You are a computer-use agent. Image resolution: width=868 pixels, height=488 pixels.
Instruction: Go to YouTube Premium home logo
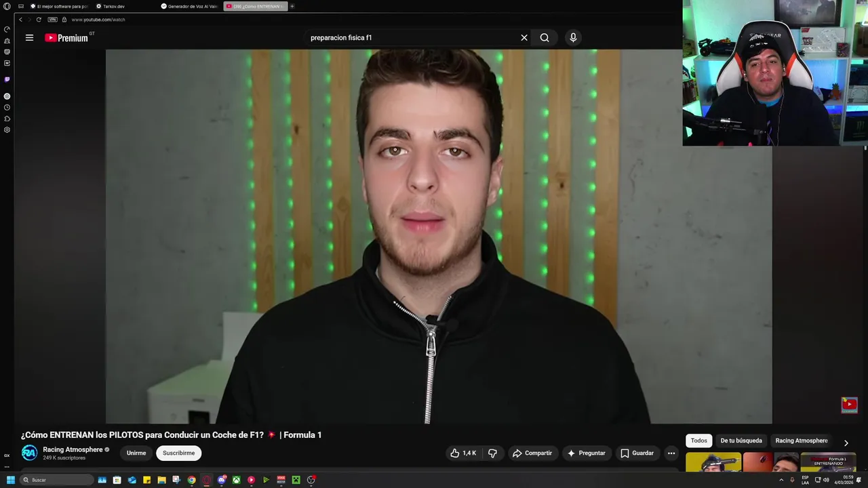66,38
